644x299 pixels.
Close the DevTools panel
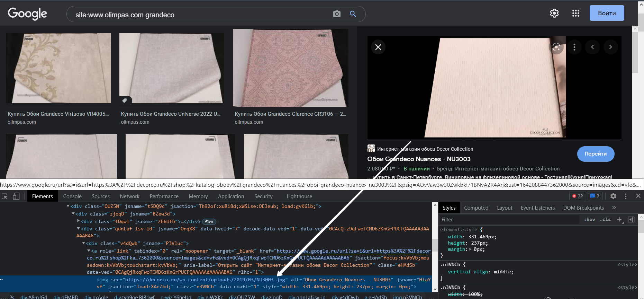[638, 196]
